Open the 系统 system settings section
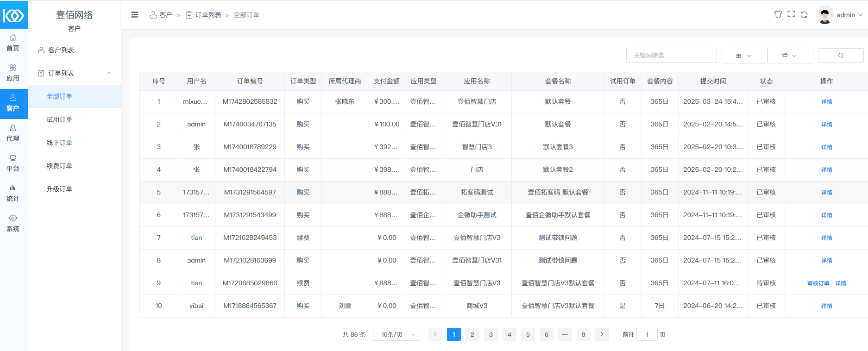This screenshot has height=351, width=868. 13,224
